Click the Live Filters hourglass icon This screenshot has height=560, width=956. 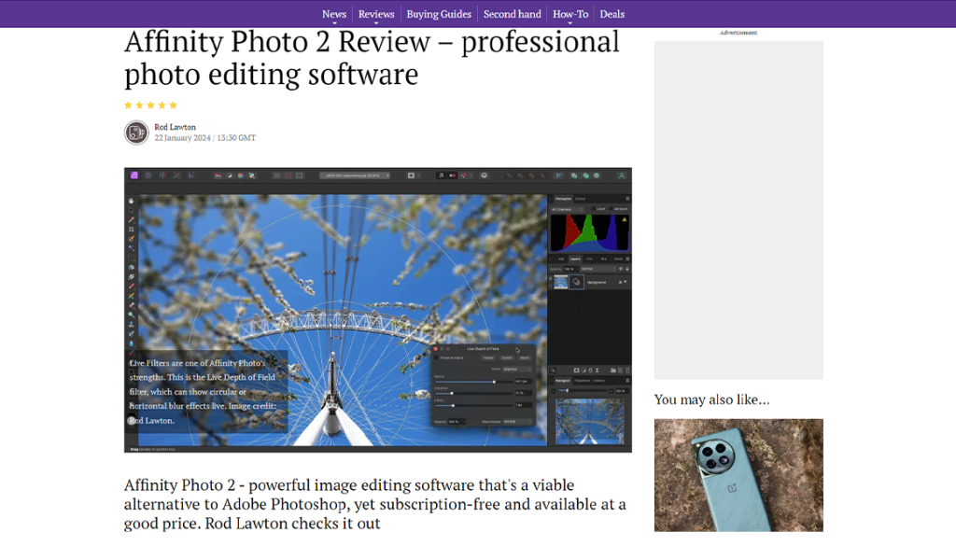pos(597,370)
